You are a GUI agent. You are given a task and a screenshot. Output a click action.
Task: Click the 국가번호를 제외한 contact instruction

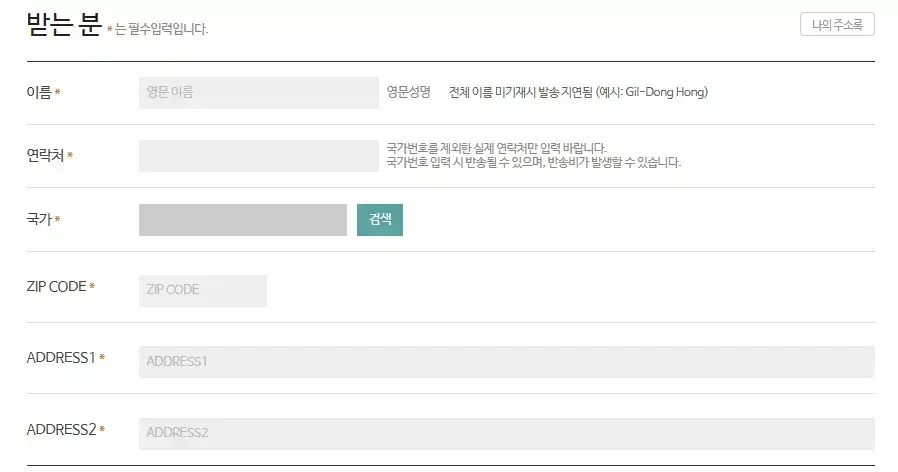coord(496,148)
